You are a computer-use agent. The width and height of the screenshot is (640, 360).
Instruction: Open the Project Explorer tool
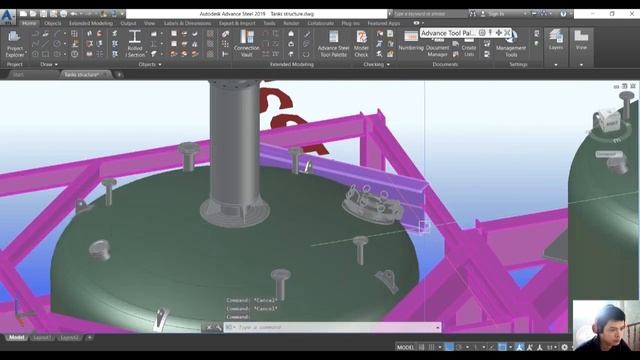tap(15, 44)
